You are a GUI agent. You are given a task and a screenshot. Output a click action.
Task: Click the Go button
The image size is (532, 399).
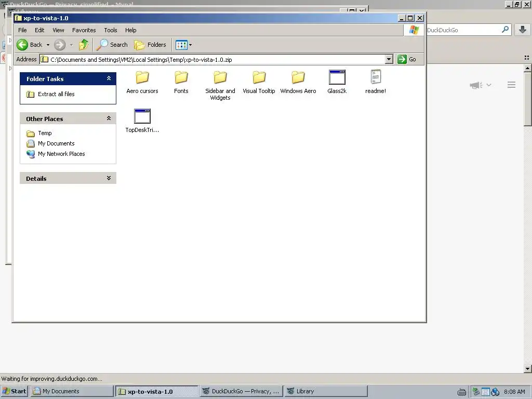407,59
